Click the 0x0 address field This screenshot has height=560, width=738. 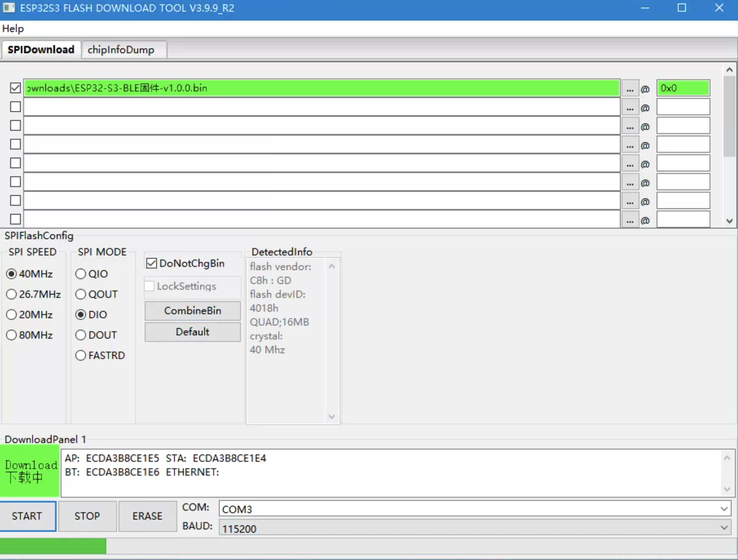(x=683, y=88)
